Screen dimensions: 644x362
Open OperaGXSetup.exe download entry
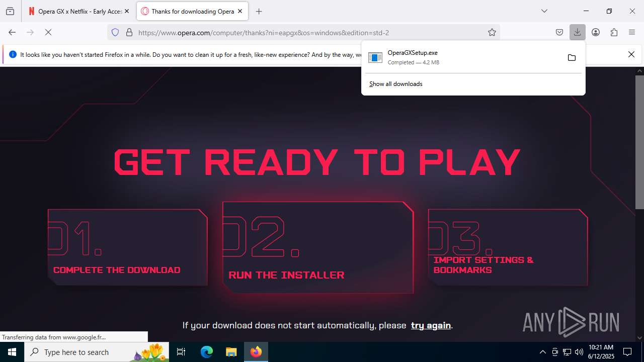(x=462, y=57)
